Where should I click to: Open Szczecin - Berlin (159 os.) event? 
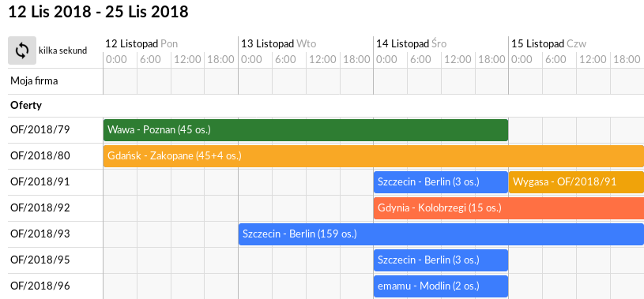[x=441, y=234]
